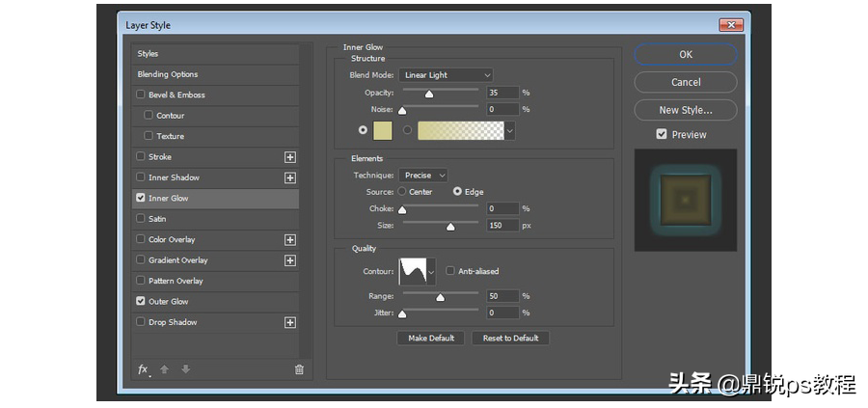The width and height of the screenshot is (868, 408).
Task: Click the Make Default button
Action: tap(431, 338)
